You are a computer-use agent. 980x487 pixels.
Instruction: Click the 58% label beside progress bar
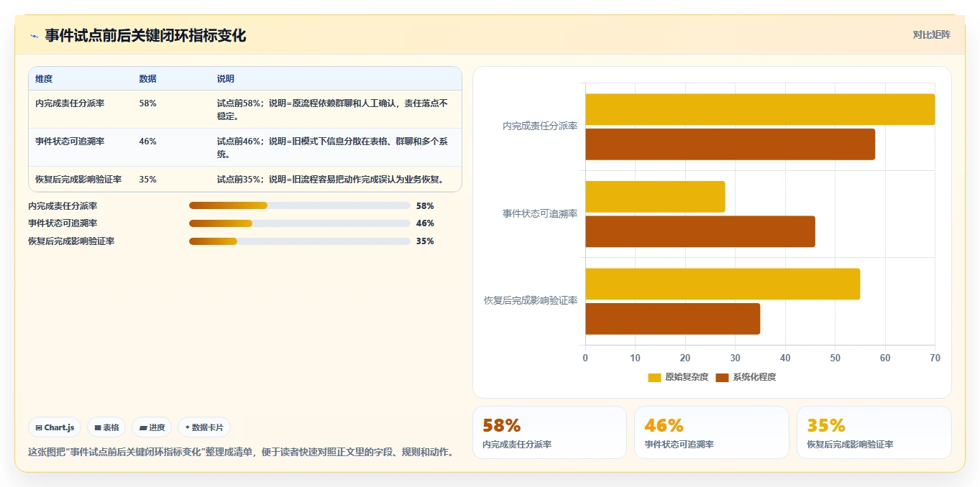coord(425,205)
